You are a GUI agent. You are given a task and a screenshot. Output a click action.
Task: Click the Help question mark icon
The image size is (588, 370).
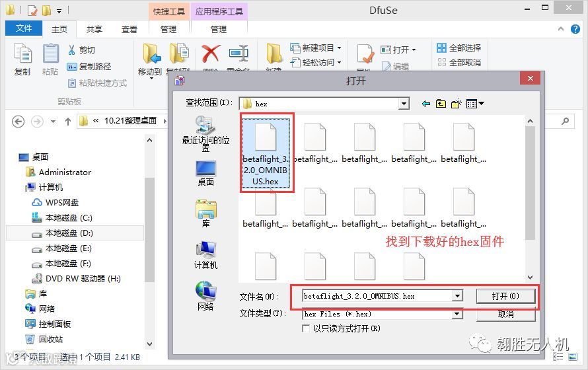tap(575, 29)
